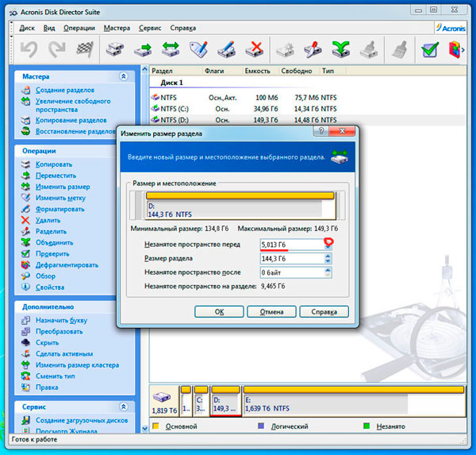476x455 pixels.
Task: Click Отмена to cancel dialog
Action: click(271, 312)
